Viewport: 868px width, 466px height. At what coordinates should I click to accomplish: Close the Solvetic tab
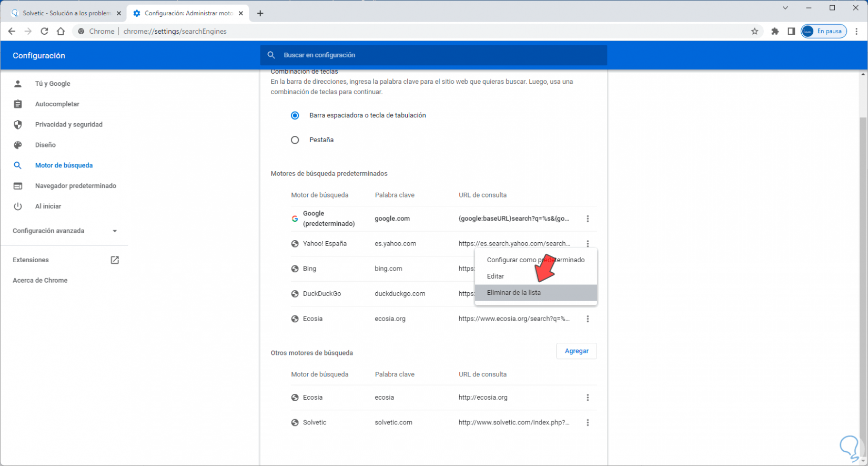pyautogui.click(x=118, y=13)
